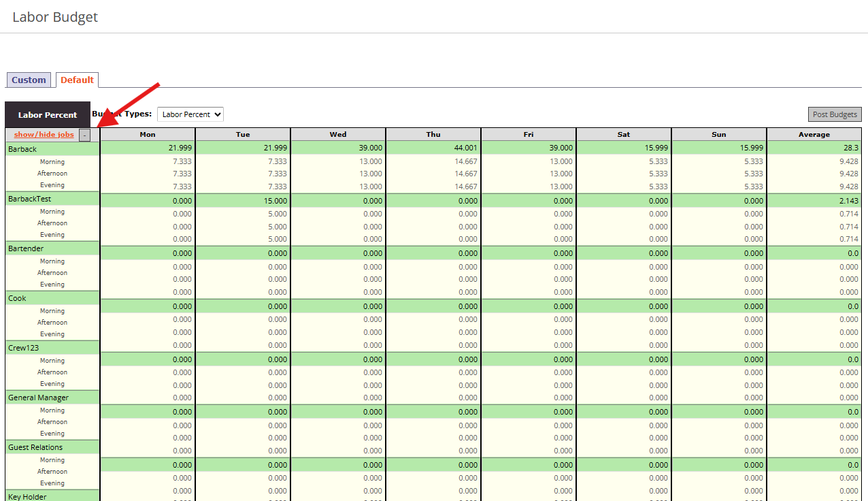Click the Wed column header
Screen dimensions: 868x501
[338, 135]
